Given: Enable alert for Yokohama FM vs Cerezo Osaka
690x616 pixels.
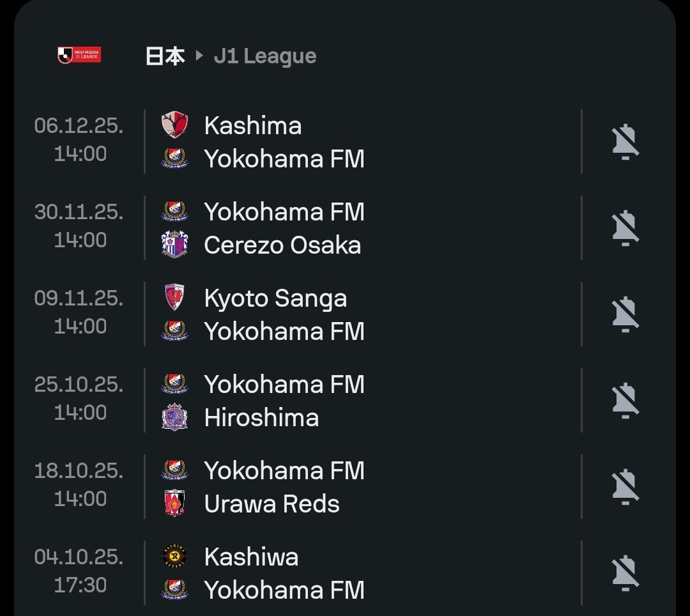Looking at the screenshot, I should point(625,228).
